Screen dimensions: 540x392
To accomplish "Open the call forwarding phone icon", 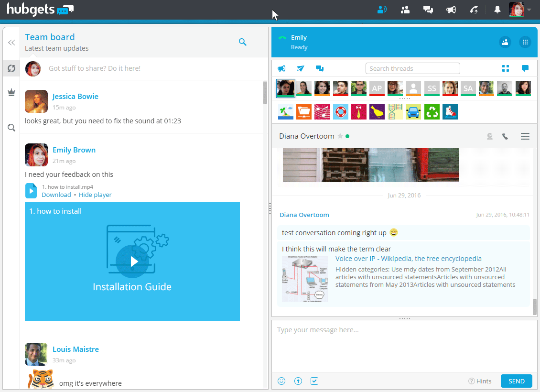I will 474,10.
